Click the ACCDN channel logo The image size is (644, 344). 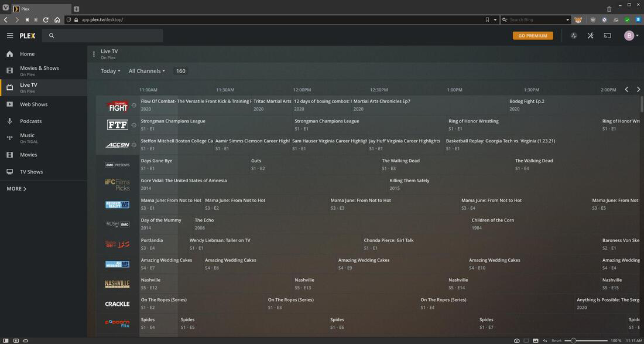tap(118, 145)
